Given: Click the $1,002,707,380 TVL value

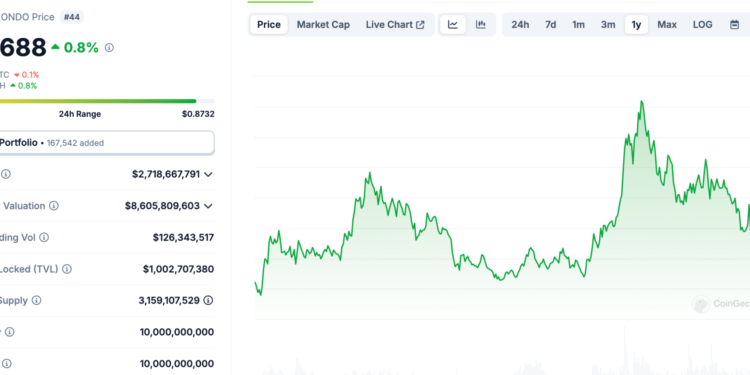Looking at the screenshot, I should click(178, 269).
